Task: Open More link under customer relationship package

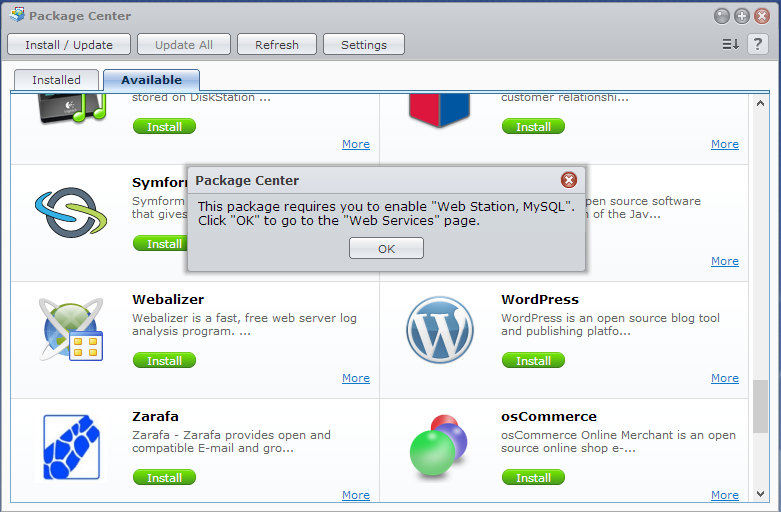Action: click(x=725, y=144)
